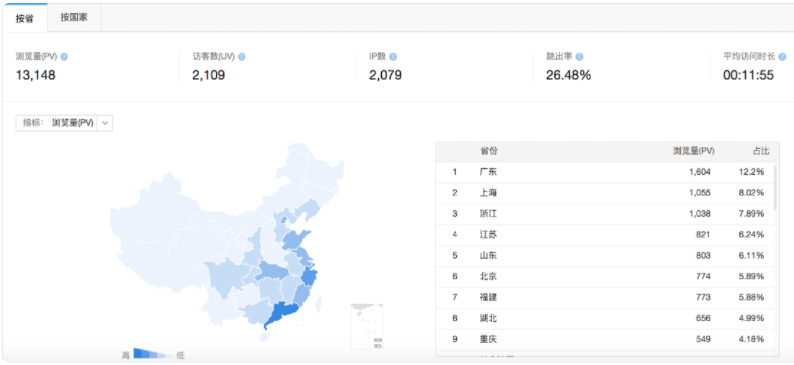Click help icon beside 平均访问时长 metric
This screenshot has height=365, width=794.
(x=782, y=57)
